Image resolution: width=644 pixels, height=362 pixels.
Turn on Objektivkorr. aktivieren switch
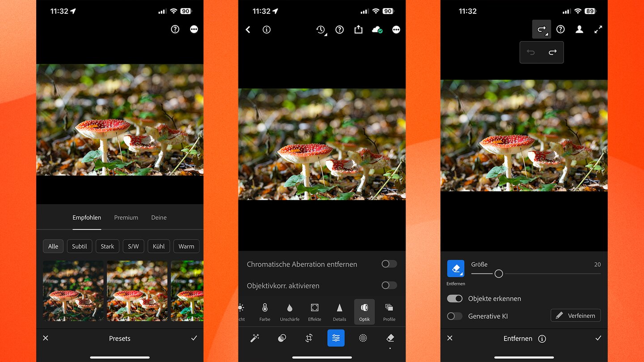(389, 286)
